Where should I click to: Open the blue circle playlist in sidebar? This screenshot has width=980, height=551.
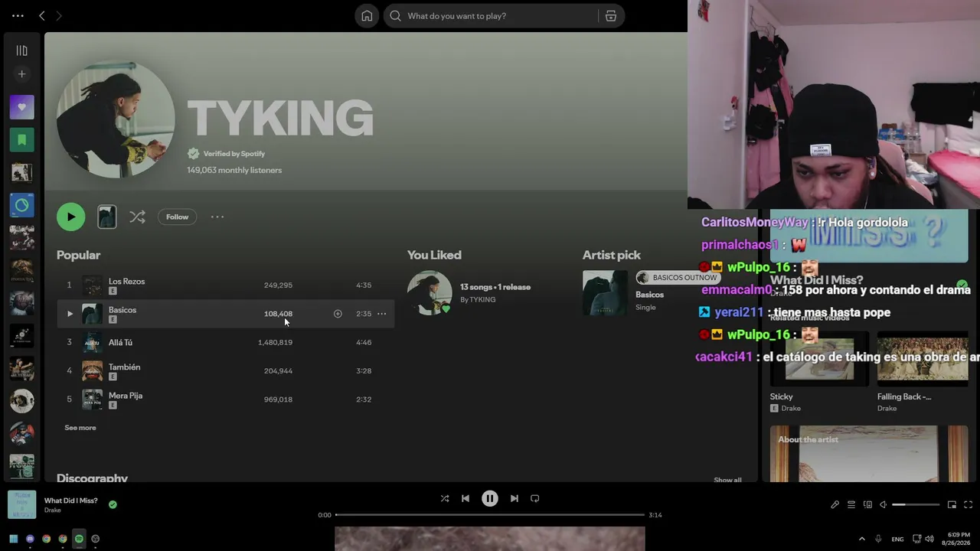[x=21, y=205]
